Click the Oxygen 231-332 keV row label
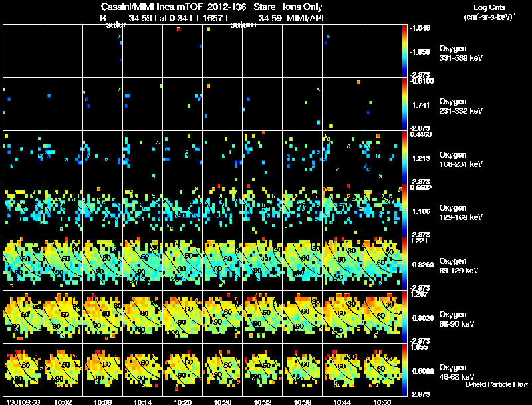 pyautogui.click(x=461, y=106)
